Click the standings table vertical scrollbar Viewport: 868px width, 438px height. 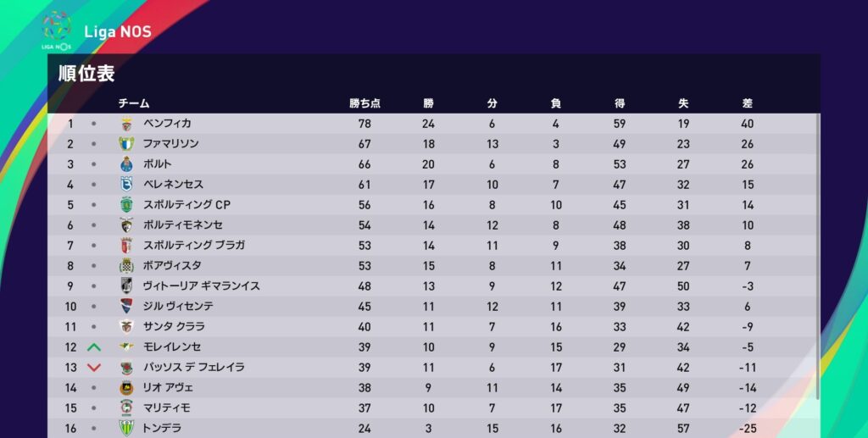pyautogui.click(x=818, y=254)
